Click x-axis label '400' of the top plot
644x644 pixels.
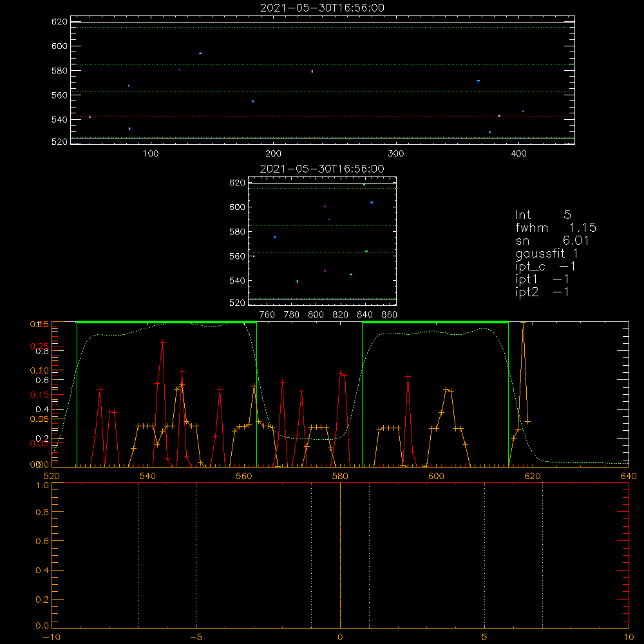tap(518, 154)
